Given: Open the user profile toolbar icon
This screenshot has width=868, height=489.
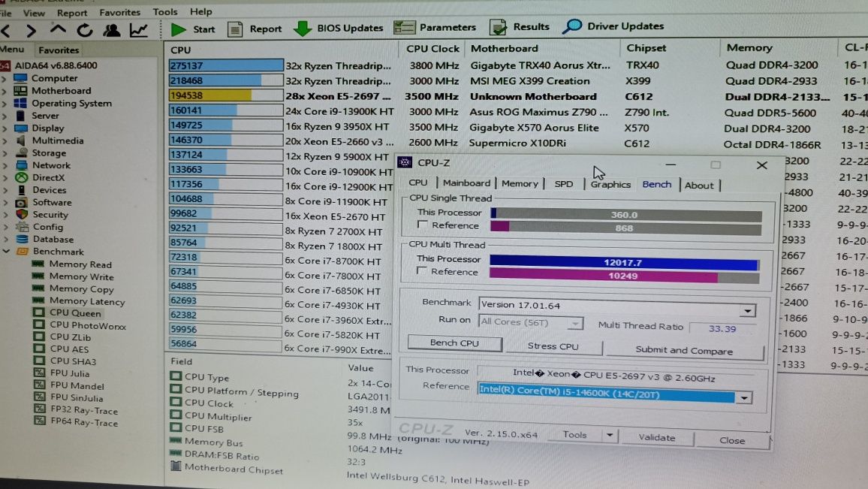Looking at the screenshot, I should pos(111,30).
